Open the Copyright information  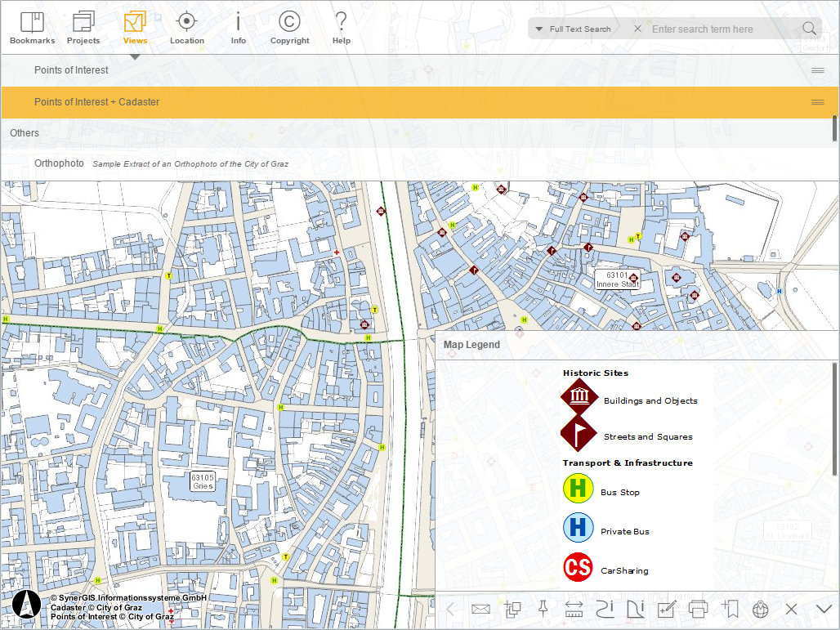[x=289, y=28]
